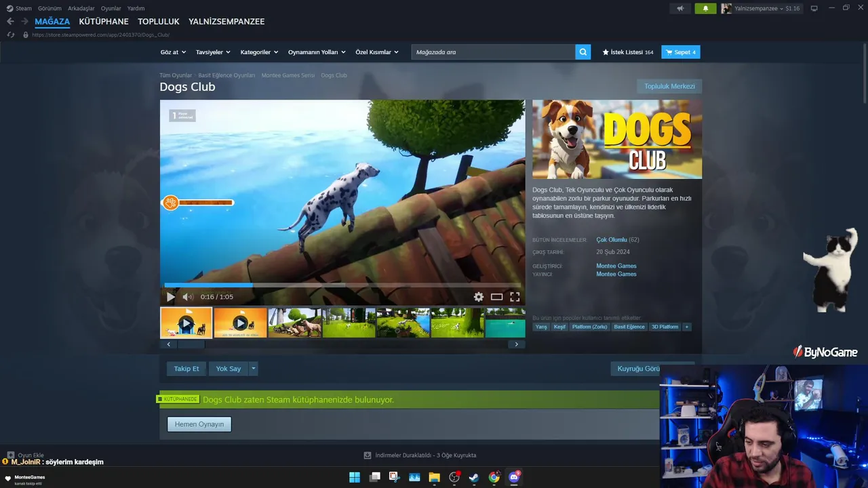Open the Oyunlar menu
This screenshot has width=868, height=488.
(x=111, y=8)
